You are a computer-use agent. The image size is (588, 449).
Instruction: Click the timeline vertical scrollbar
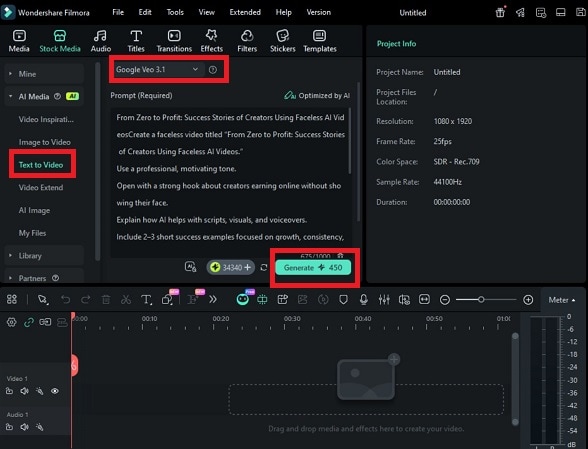515,379
